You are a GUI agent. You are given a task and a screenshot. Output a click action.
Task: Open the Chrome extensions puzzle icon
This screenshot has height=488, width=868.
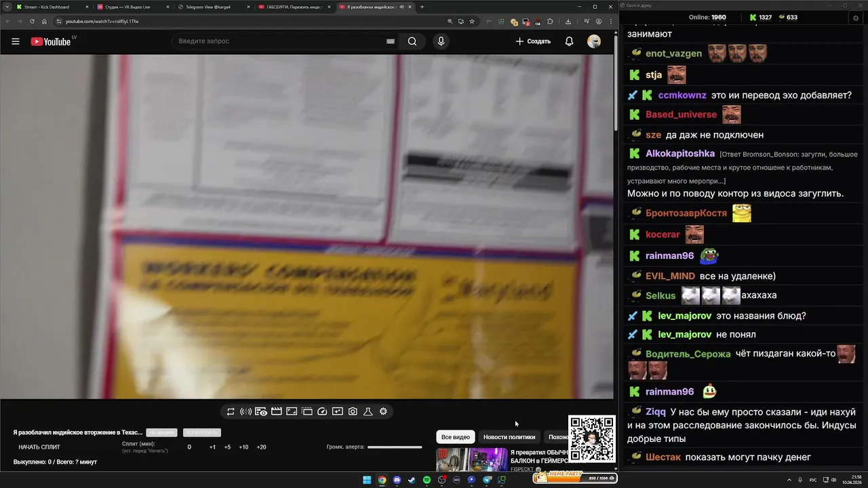[x=550, y=21]
